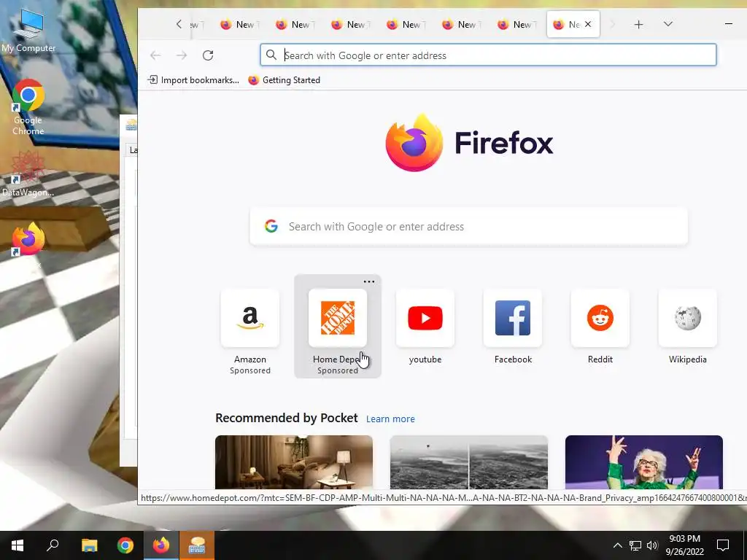This screenshot has height=560, width=747.
Task: Click Import bookmarks in bookmarks toolbar
Action: click(193, 80)
